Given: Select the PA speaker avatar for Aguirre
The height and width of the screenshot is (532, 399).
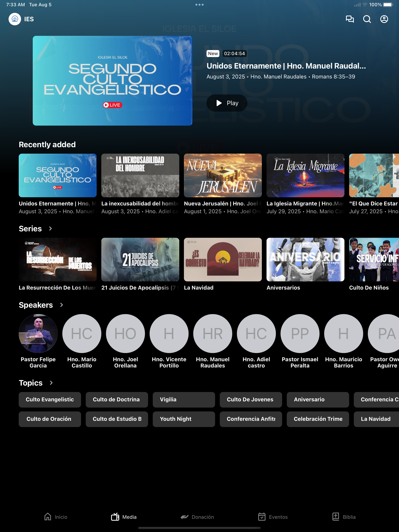Looking at the screenshot, I should tap(383, 333).
